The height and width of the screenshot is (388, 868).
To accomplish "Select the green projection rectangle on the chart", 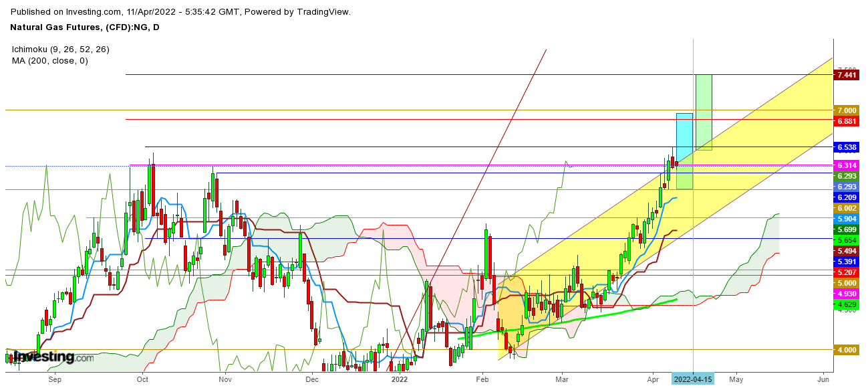I will (704, 112).
